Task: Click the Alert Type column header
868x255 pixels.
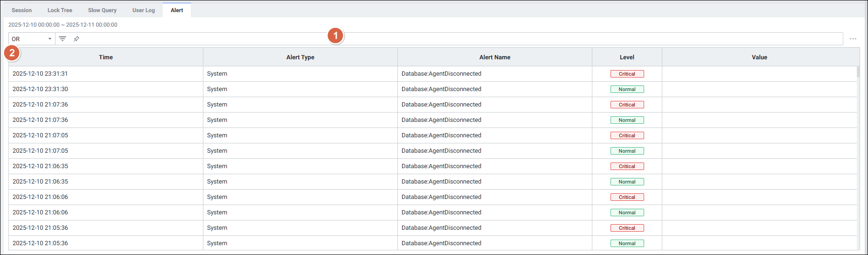Action: [300, 57]
